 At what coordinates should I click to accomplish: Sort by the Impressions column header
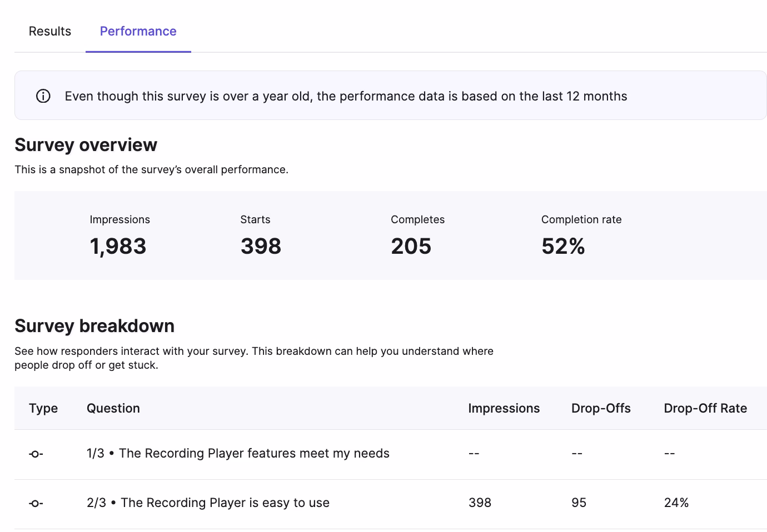pyautogui.click(x=504, y=408)
